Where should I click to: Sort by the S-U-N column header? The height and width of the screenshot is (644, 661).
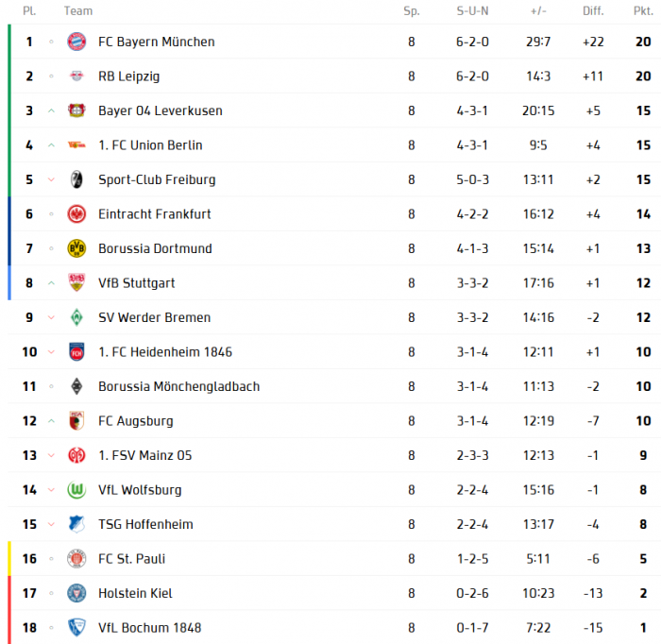[x=472, y=11]
